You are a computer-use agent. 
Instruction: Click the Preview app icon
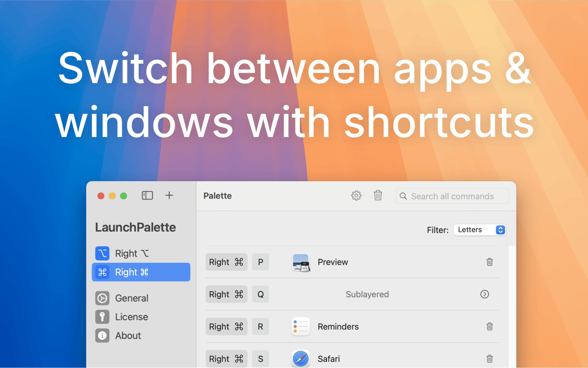click(301, 262)
